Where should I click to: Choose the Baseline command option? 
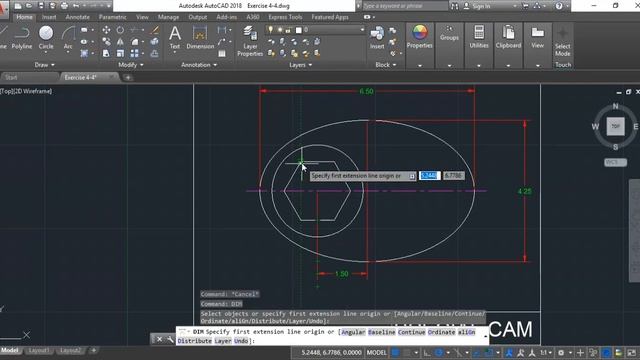(382, 332)
